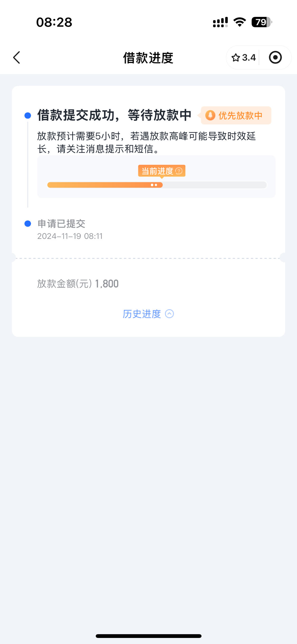This screenshot has width=297, height=644.
Task: Tap the cellular signal bars icon
Action: [x=220, y=22]
